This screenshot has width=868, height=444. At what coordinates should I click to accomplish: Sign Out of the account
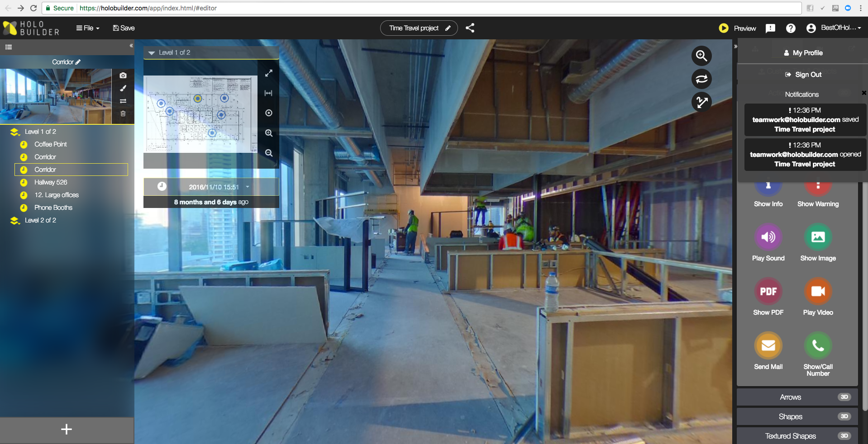(x=803, y=74)
